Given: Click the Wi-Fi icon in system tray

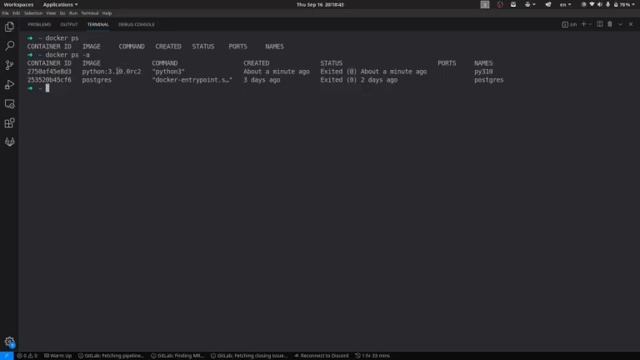Looking at the screenshot, I should click(x=592, y=4).
